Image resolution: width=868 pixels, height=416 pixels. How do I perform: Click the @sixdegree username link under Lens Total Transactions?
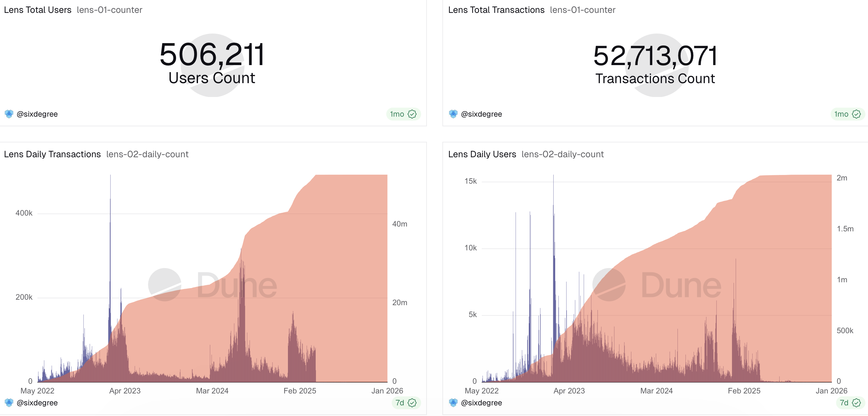pos(482,114)
